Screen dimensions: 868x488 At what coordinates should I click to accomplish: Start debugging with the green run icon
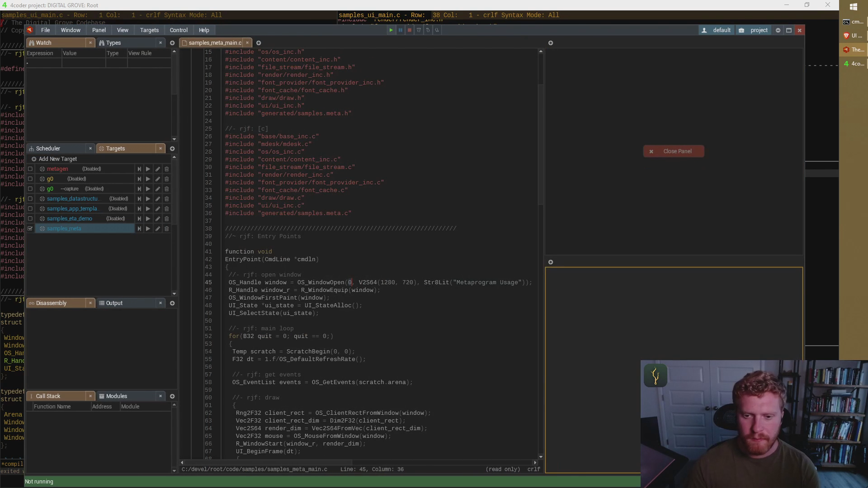[391, 30]
